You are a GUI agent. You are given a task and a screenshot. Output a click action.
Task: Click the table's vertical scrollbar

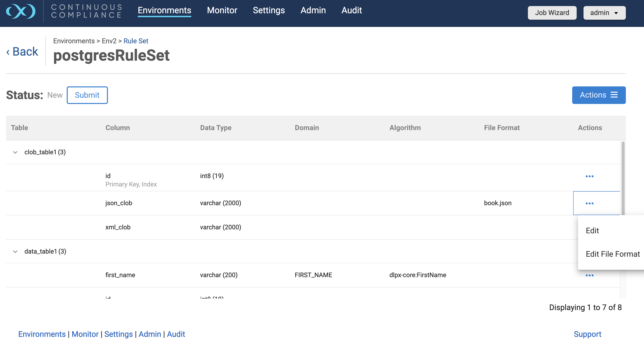tap(623, 177)
